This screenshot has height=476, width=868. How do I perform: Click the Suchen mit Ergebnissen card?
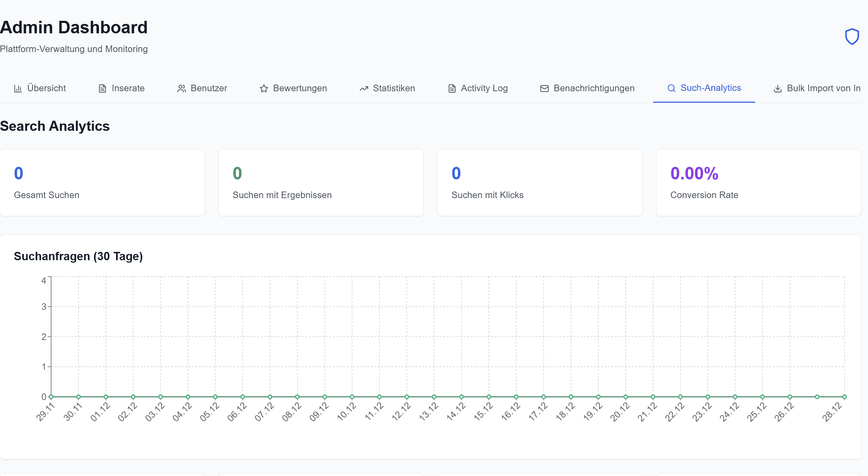point(321,182)
